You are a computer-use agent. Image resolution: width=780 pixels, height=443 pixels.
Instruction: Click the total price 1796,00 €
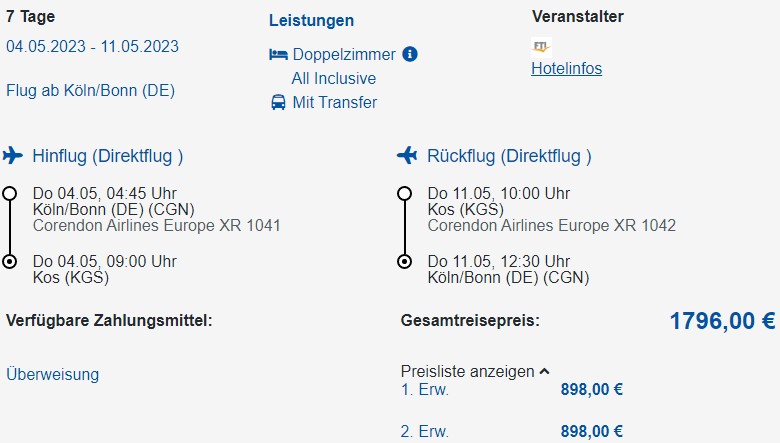(x=722, y=321)
